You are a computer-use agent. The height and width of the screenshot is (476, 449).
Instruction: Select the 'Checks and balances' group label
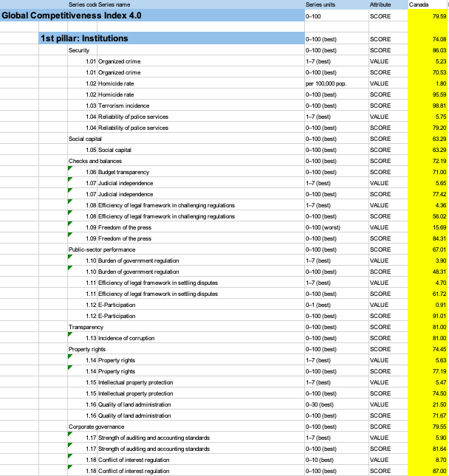pos(95,161)
